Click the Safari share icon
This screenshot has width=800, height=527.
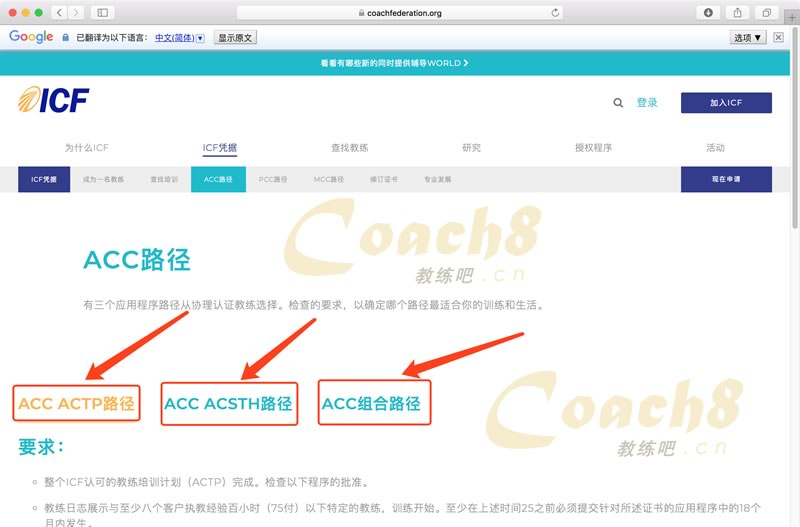(738, 12)
